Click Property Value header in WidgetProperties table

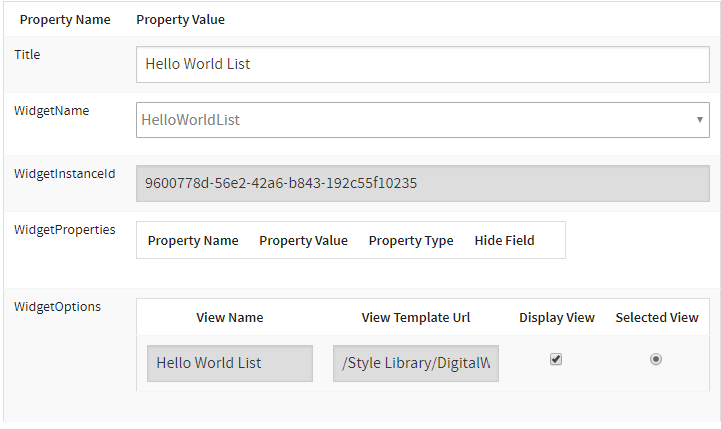point(303,240)
